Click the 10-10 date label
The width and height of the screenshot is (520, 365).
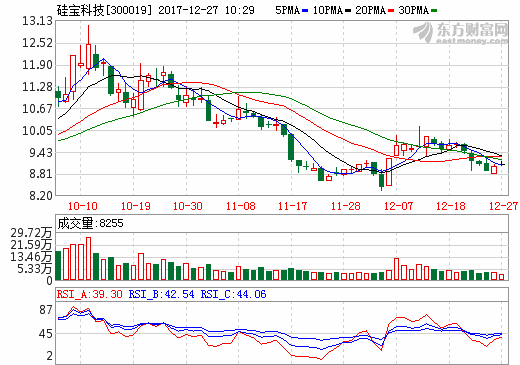[x=82, y=206]
